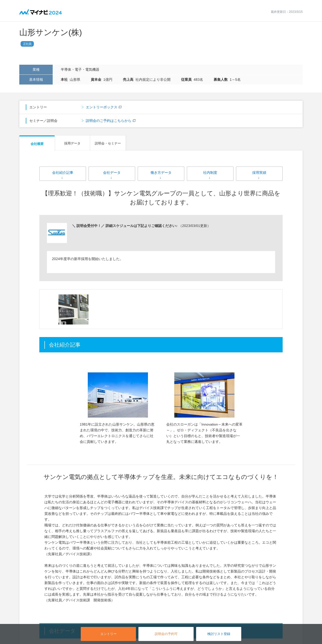Click the 山形サンケン(株) company title
The width and height of the screenshot is (322, 644).
(51, 32)
